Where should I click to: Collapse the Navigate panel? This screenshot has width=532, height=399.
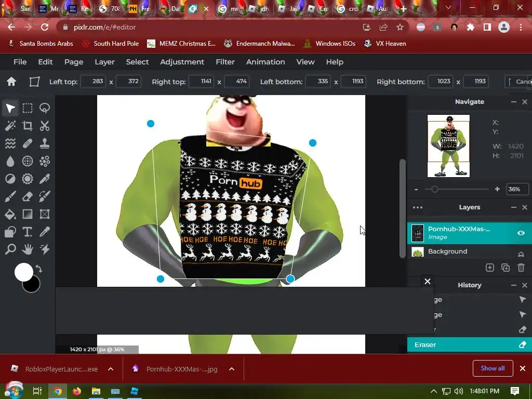click(514, 102)
